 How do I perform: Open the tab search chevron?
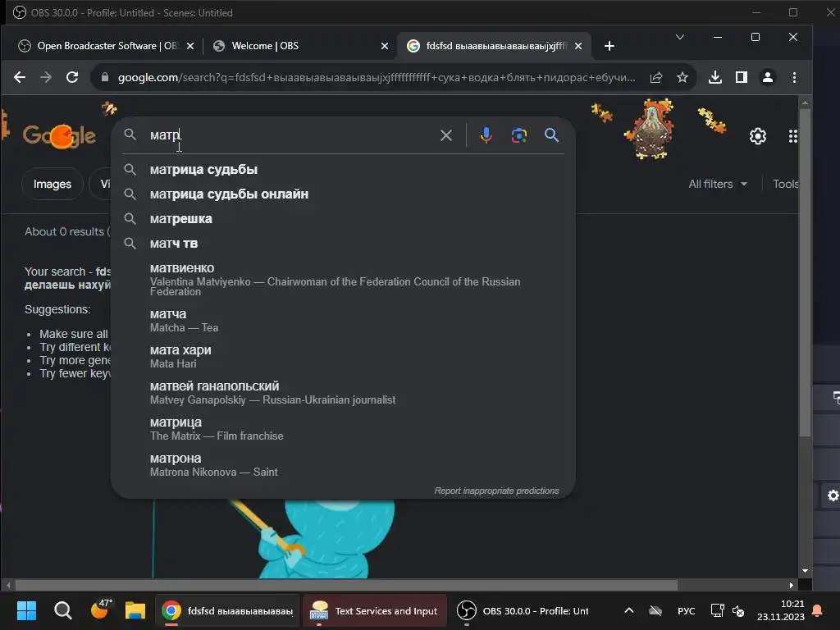pos(680,37)
